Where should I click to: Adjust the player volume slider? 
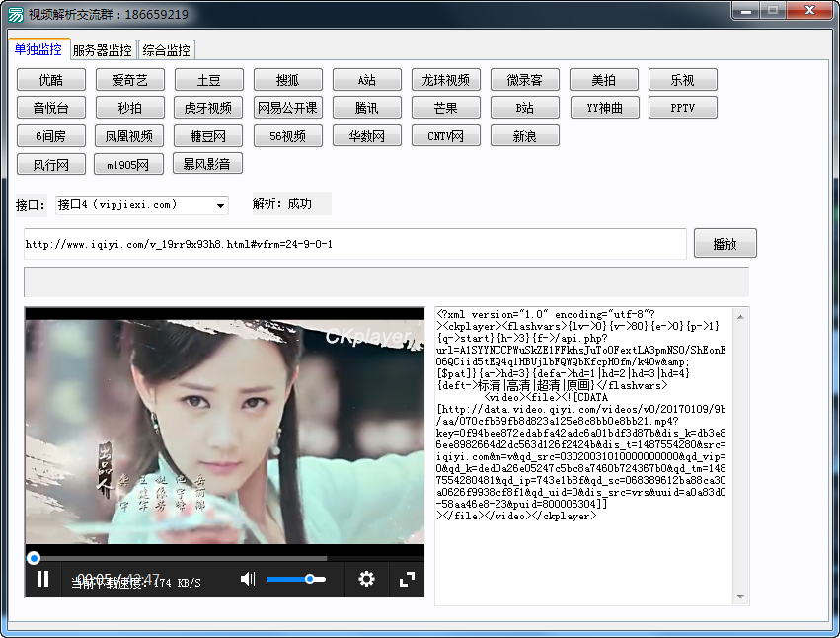[296, 579]
